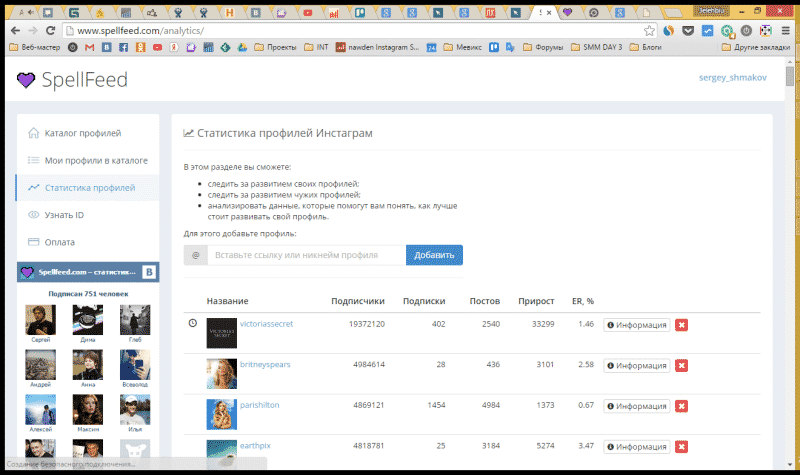Show Информация for earthpix
Viewport: 800px width, 475px height.
point(636,446)
